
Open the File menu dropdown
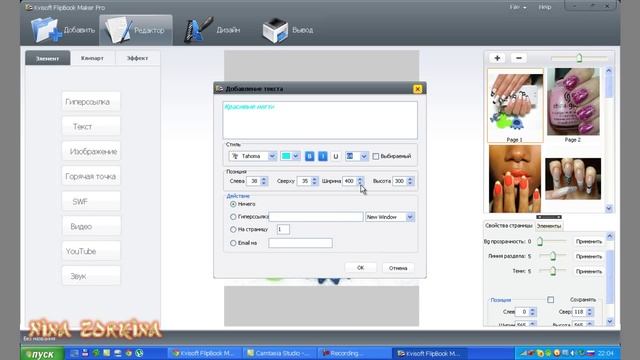tap(518, 7)
